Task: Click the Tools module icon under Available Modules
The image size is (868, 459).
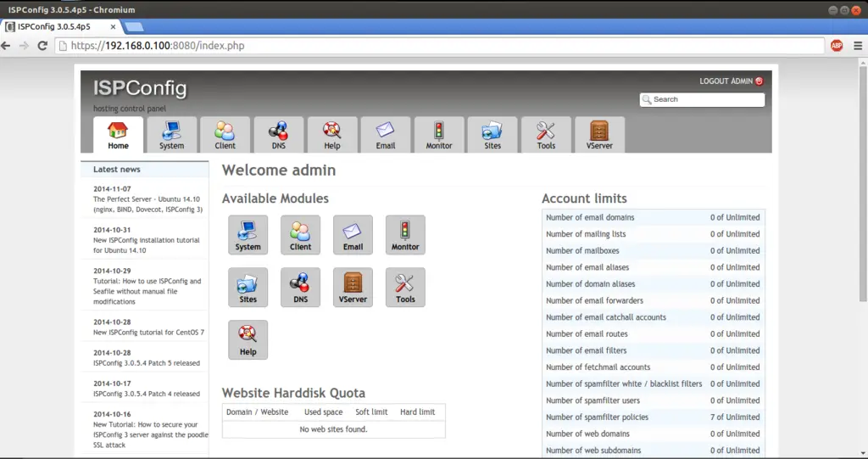Action: [405, 287]
